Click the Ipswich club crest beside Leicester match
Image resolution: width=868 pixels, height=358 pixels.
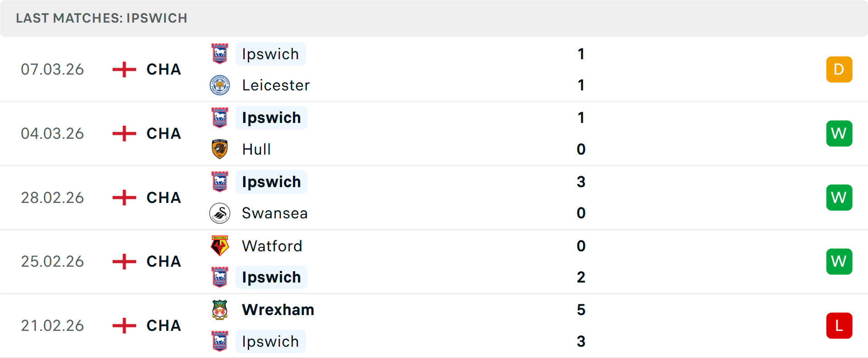tap(220, 53)
